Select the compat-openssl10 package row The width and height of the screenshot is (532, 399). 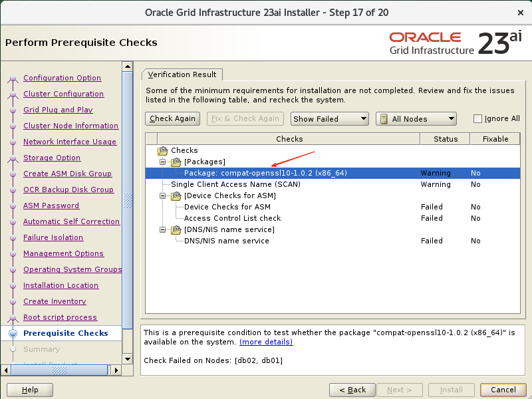tap(332, 173)
